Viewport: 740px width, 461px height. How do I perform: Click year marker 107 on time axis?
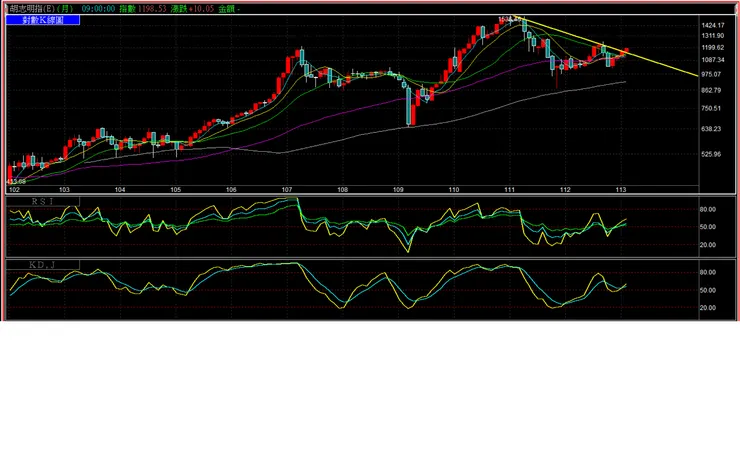(287, 190)
